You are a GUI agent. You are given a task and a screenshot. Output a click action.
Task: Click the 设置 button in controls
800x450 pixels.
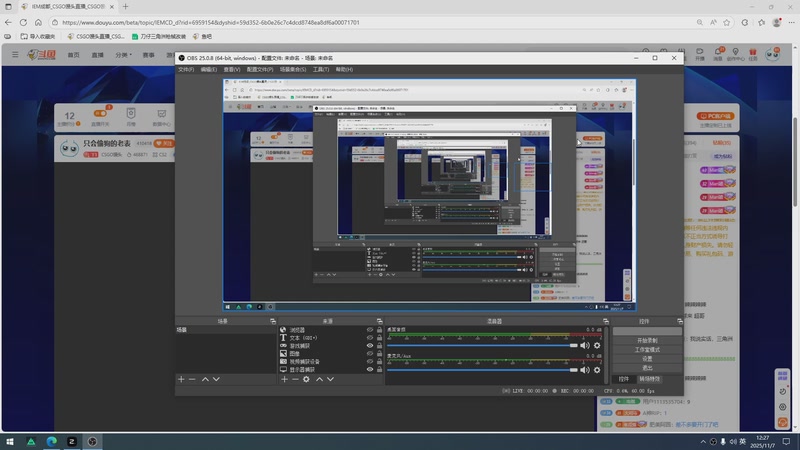(647, 359)
